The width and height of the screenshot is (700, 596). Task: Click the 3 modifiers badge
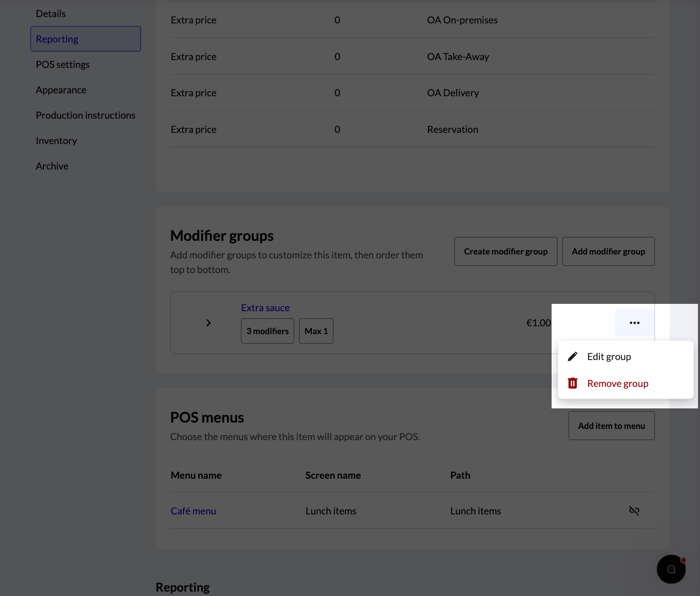tap(268, 331)
